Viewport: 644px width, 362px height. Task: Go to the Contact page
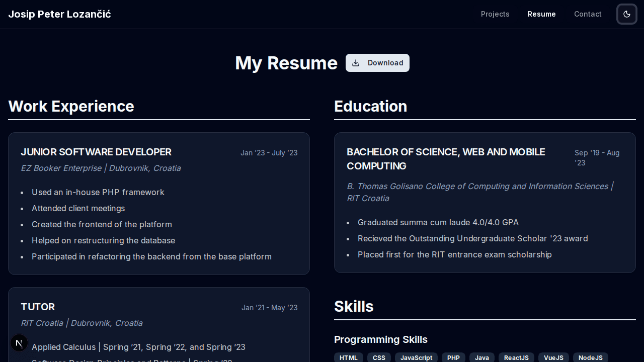point(588,14)
